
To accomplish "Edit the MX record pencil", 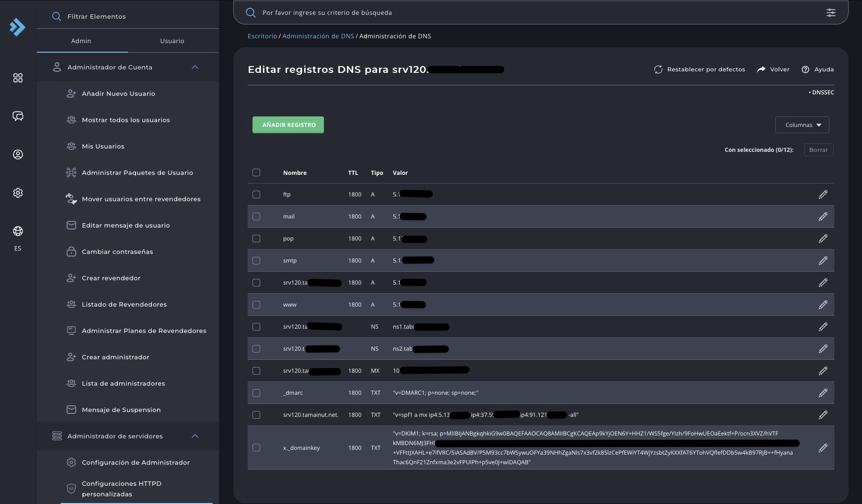I will tap(823, 371).
